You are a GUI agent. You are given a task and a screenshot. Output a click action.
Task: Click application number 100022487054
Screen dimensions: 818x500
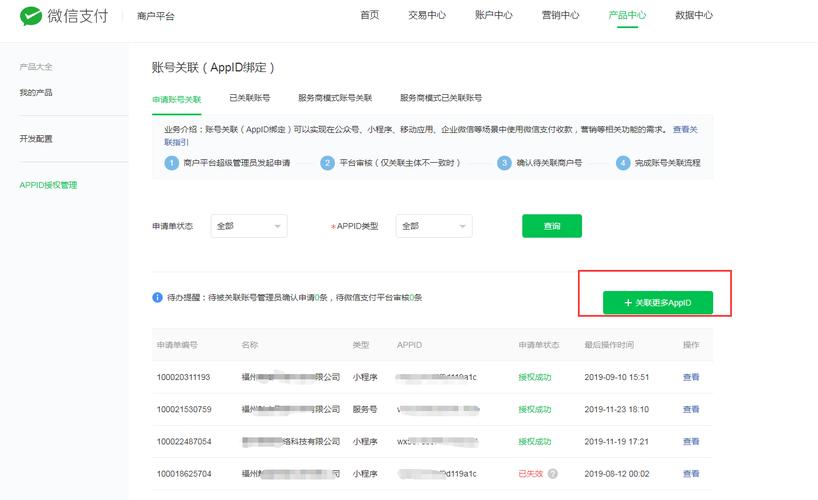point(184,442)
